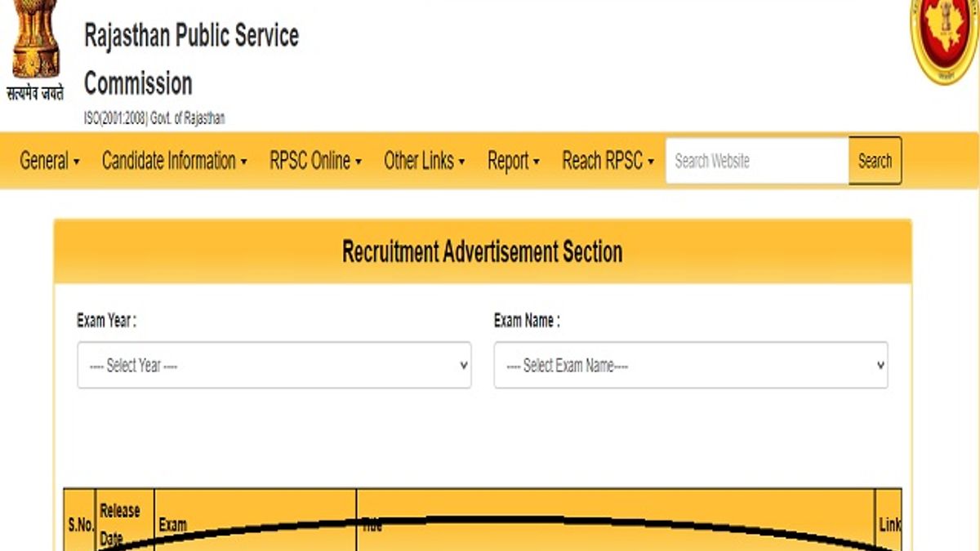Click the ISO Govt. of Rajasthan text

[154, 118]
